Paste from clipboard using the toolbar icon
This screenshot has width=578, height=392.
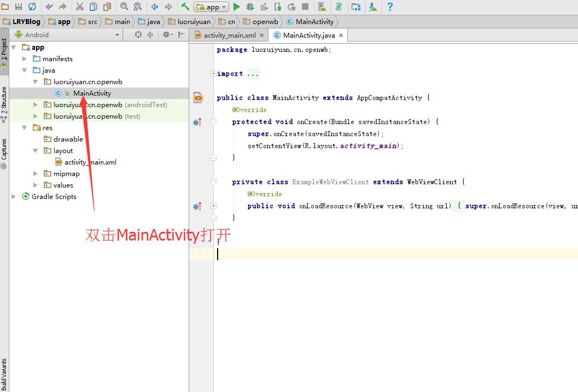[x=107, y=6]
